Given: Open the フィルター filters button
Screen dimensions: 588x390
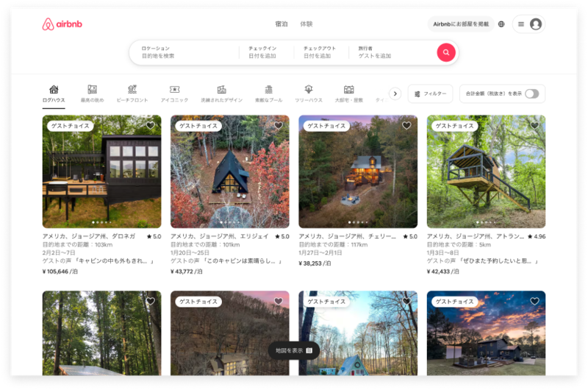Looking at the screenshot, I should click(430, 93).
